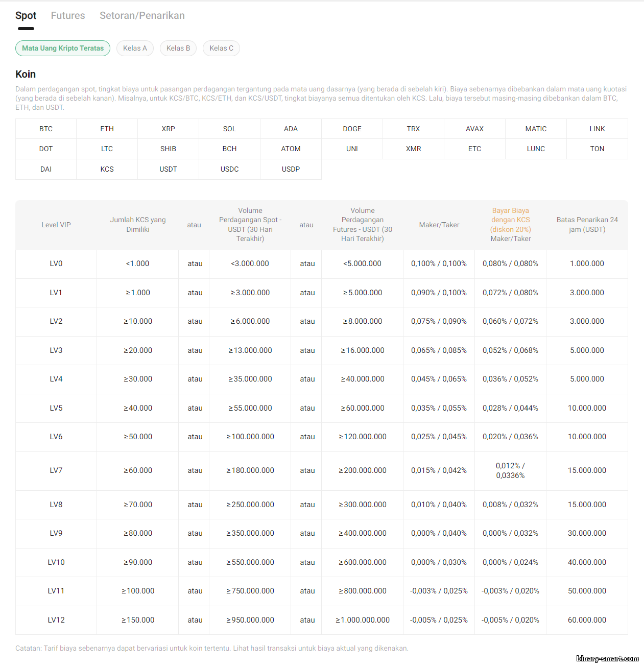This screenshot has width=644, height=668.
Task: Click the Koin section heading
Action: 26,75
